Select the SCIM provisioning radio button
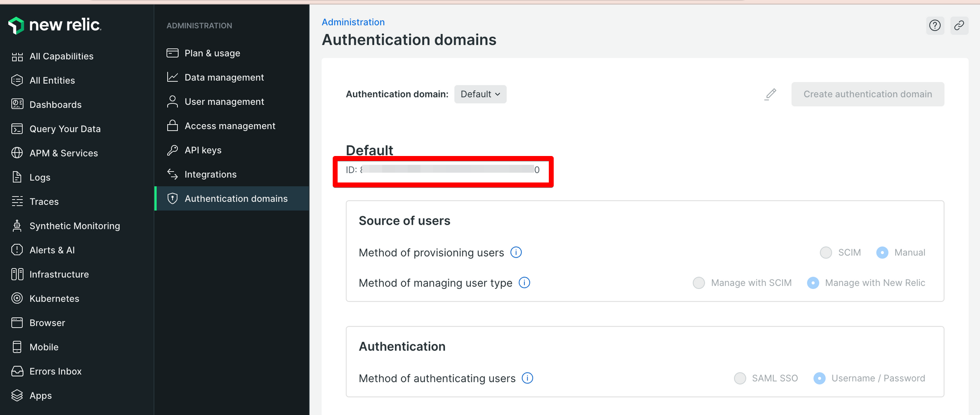 (826, 253)
